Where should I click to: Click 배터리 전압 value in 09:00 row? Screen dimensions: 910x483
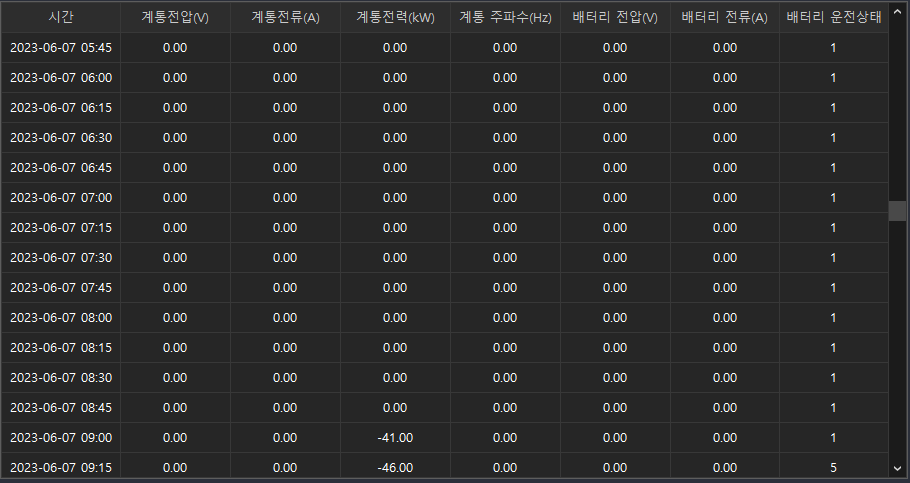tap(615, 438)
